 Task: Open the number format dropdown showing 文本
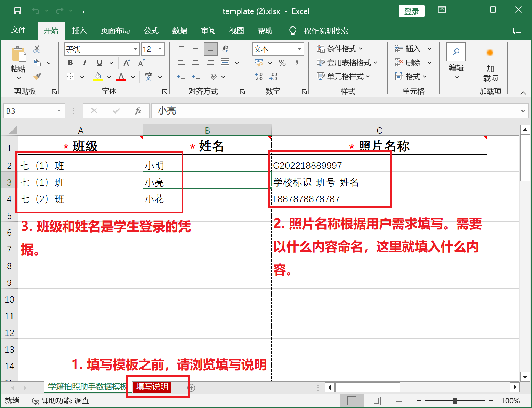[x=299, y=49]
